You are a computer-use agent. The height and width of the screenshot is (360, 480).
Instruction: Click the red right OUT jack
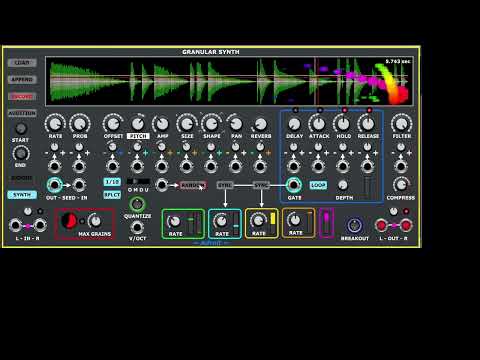tap(406, 226)
